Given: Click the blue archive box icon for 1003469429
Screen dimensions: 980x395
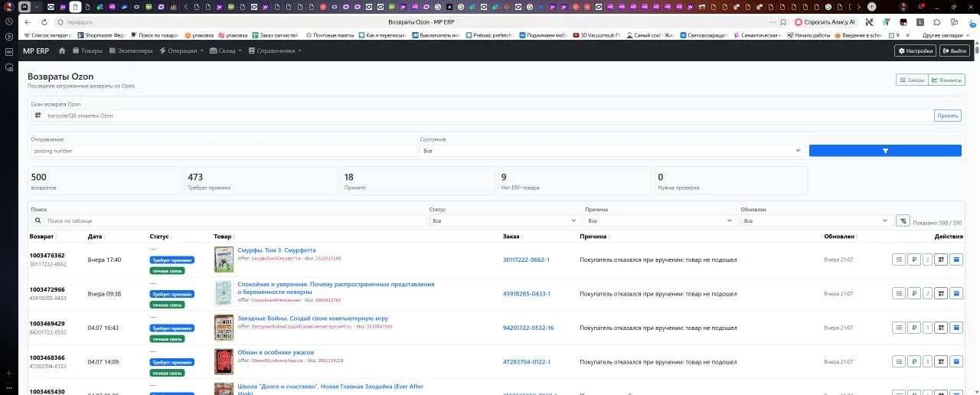Looking at the screenshot, I should [x=955, y=328].
